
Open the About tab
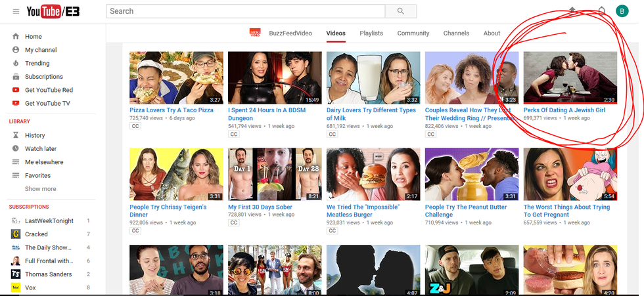tap(492, 33)
